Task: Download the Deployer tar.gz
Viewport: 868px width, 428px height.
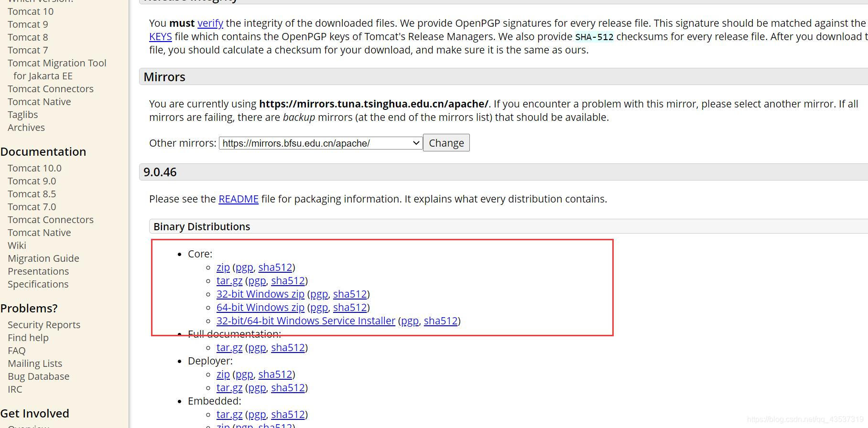Action: [229, 388]
